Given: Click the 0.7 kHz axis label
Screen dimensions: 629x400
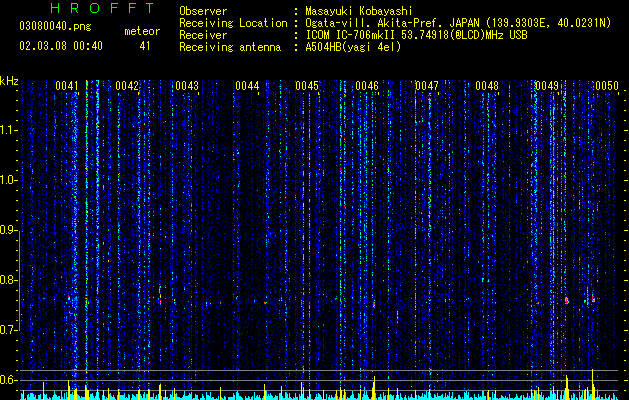Looking at the screenshot, I should click(8, 330).
